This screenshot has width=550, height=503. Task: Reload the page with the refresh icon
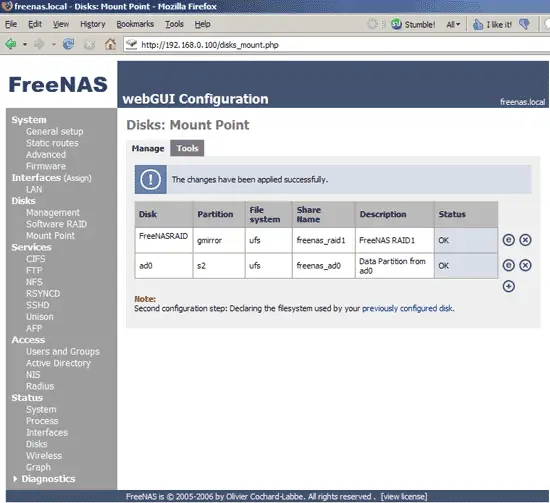click(68, 44)
